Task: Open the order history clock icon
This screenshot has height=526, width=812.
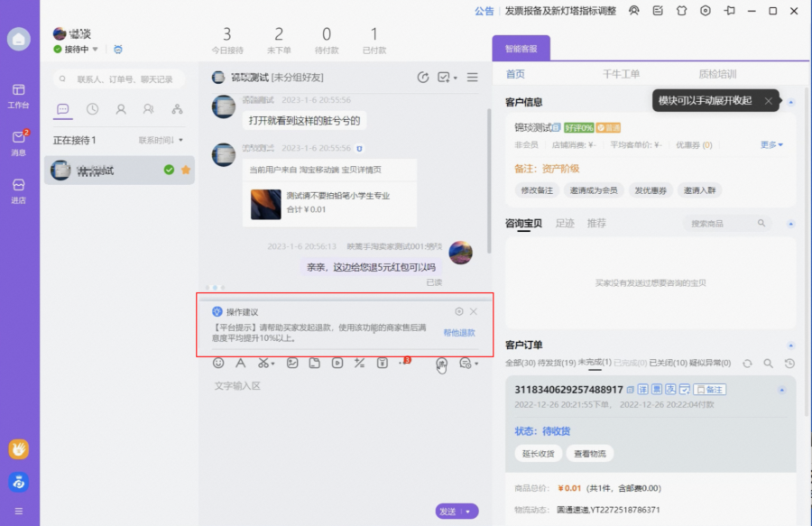Action: (x=789, y=364)
